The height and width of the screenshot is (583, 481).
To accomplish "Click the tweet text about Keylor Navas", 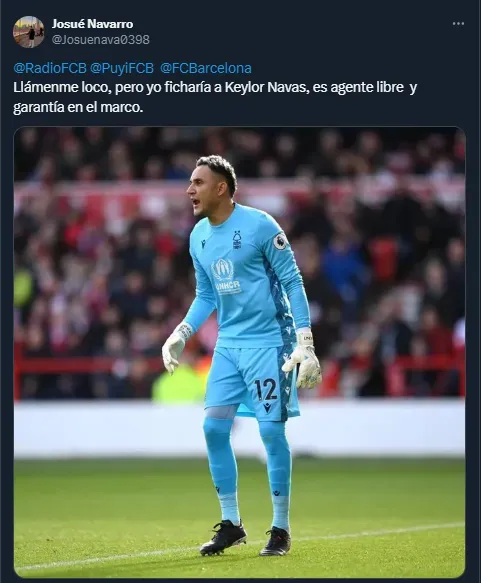I will [x=215, y=97].
